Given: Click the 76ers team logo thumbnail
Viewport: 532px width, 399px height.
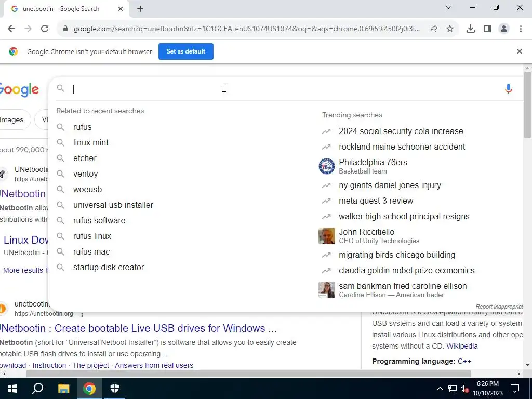Looking at the screenshot, I should 327,166.
